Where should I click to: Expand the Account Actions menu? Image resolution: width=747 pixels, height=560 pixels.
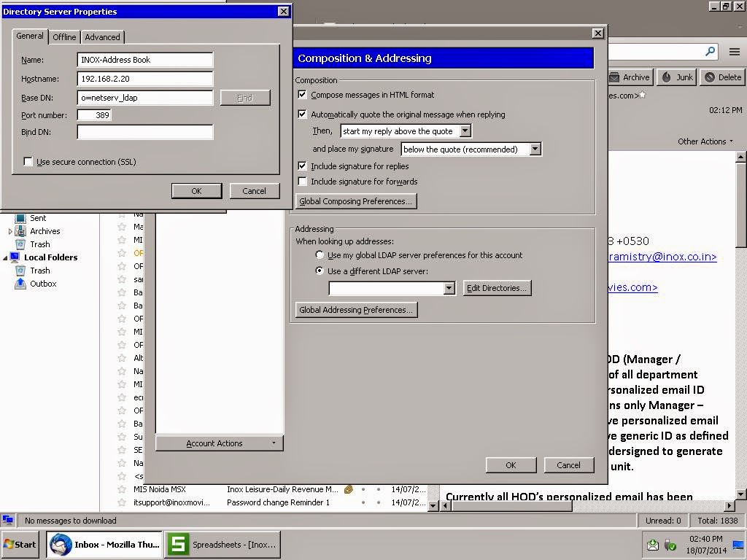[x=219, y=443]
